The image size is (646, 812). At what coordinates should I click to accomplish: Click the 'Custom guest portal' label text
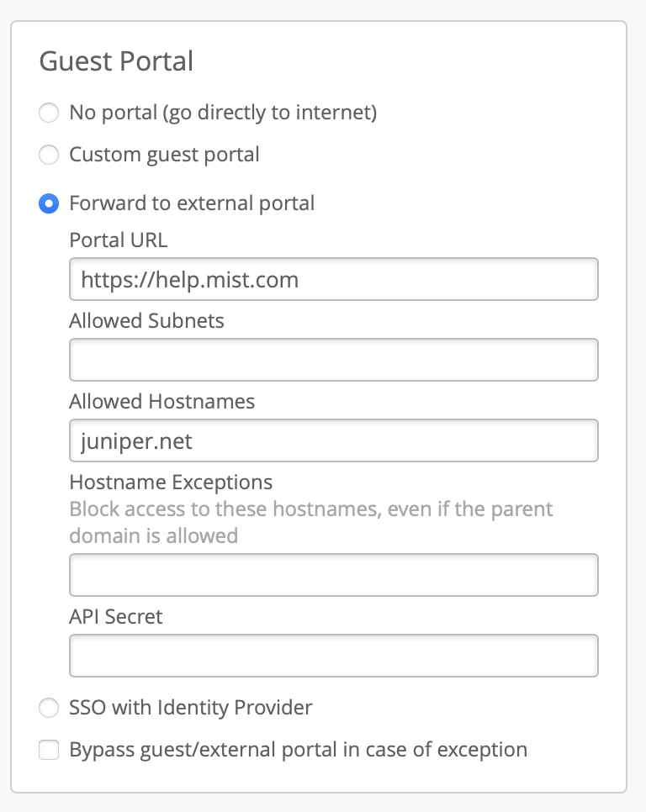[164, 155]
